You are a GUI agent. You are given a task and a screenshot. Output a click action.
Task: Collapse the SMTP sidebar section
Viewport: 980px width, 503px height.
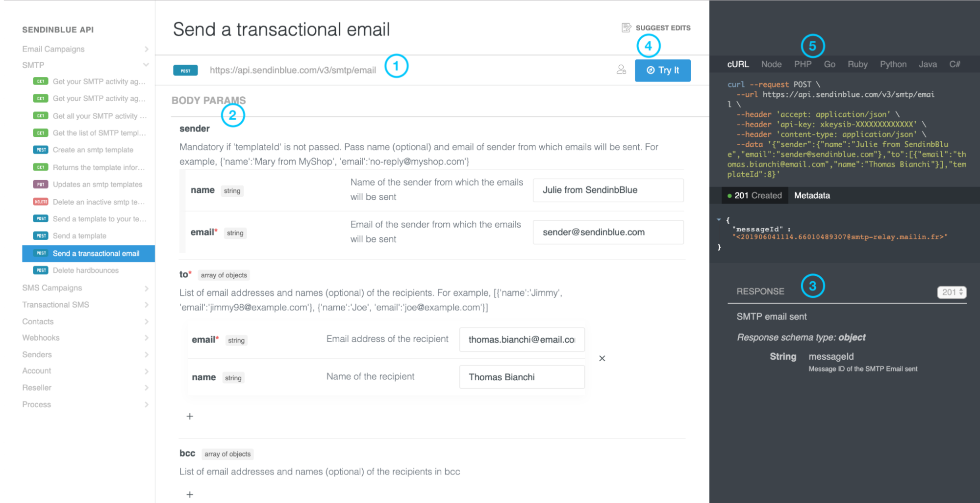click(x=146, y=65)
